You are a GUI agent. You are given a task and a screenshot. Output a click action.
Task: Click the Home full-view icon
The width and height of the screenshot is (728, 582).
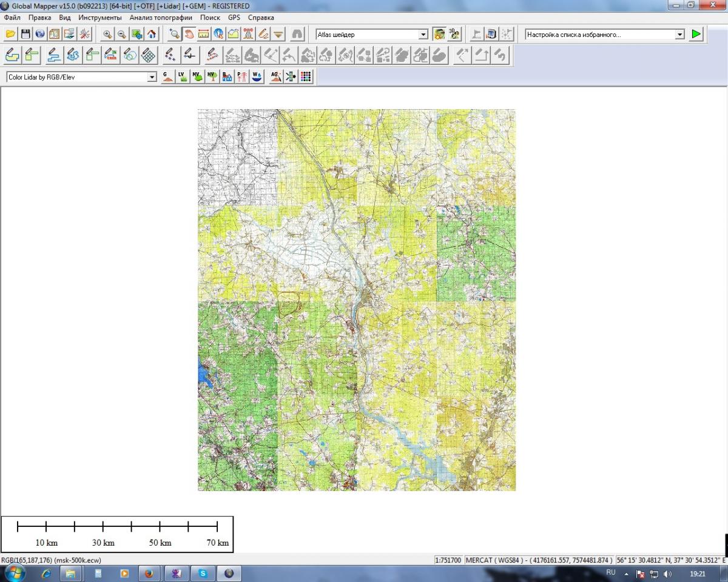152,35
